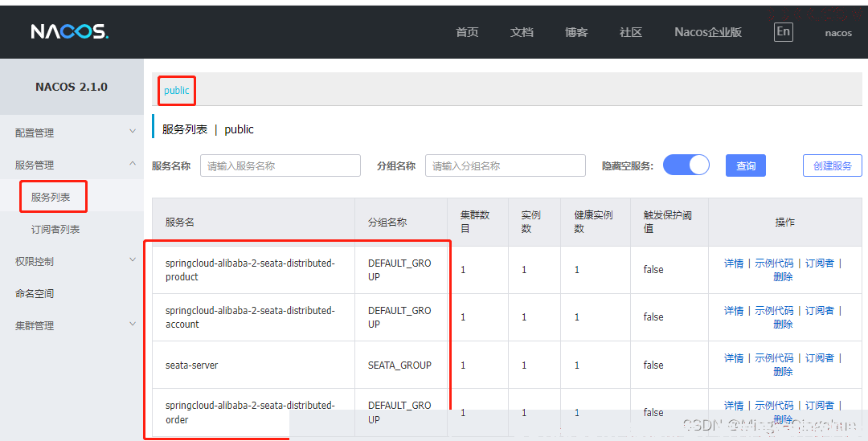
Task: Focus the 分组名称 input field
Action: point(506,165)
